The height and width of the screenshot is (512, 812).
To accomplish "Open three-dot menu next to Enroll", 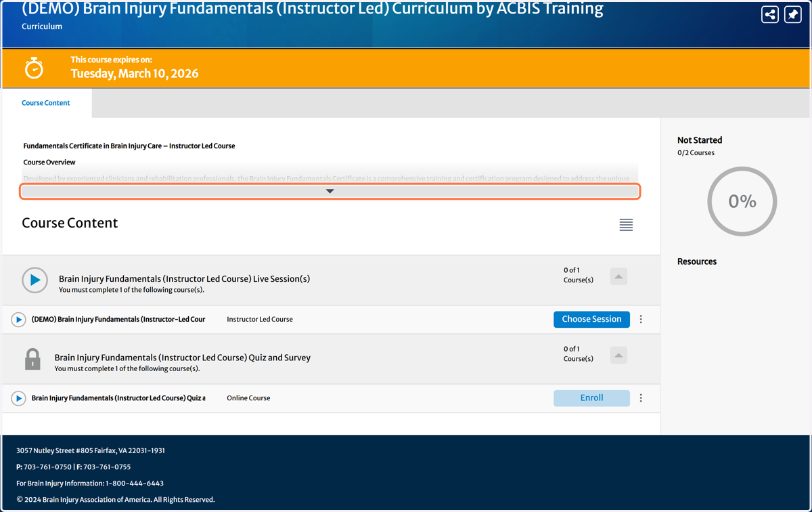I will [x=641, y=398].
